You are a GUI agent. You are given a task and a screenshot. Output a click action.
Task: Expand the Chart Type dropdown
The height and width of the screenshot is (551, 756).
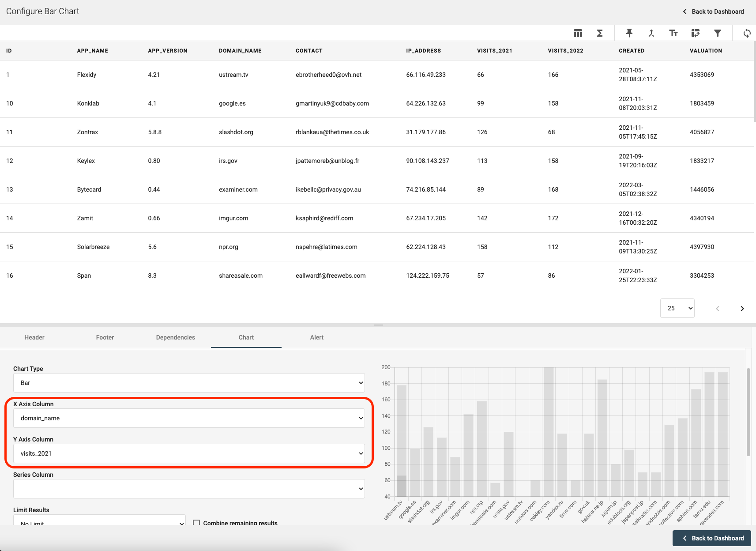click(189, 383)
